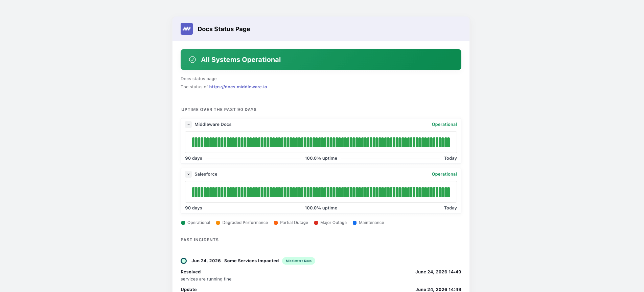This screenshot has height=292, width=644.
Task: Click the incident status circle icon for Jun 24
Action: pyautogui.click(x=184, y=261)
